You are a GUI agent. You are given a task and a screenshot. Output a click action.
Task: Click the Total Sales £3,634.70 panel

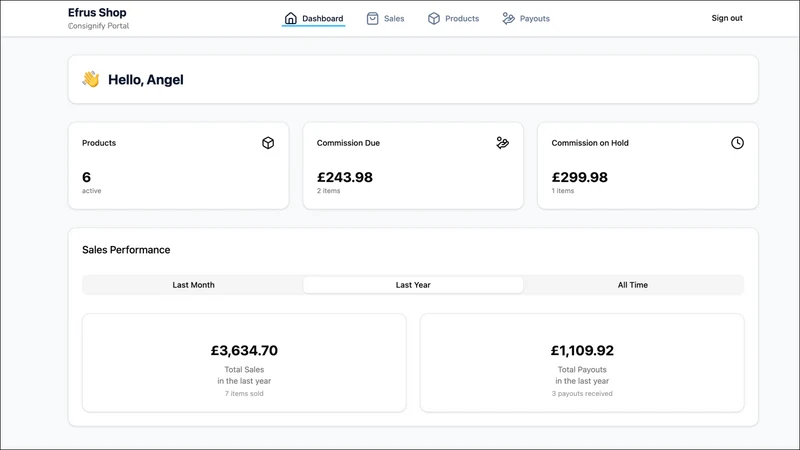click(x=244, y=363)
